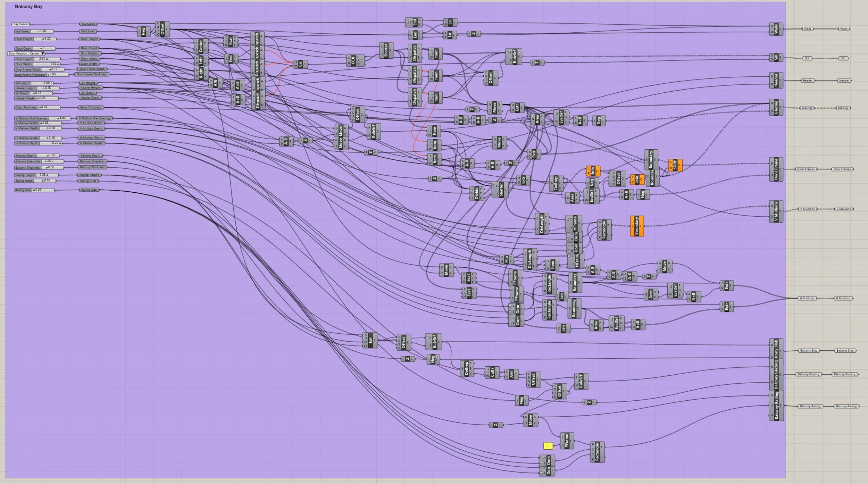Select the CCX curve intersection component
This screenshot has height=484, width=868.
[x=355, y=61]
